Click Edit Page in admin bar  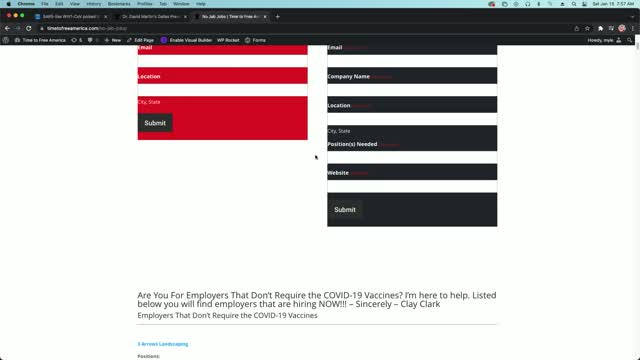(140, 40)
